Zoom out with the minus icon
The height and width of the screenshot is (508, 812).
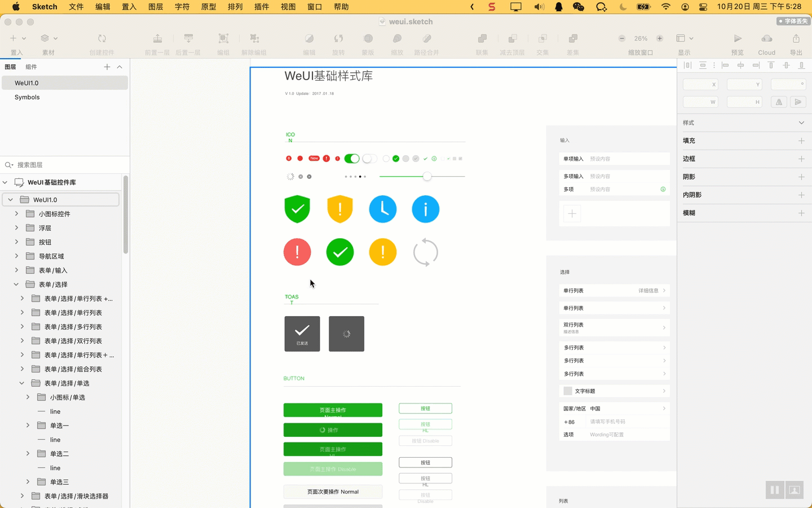[x=622, y=38]
